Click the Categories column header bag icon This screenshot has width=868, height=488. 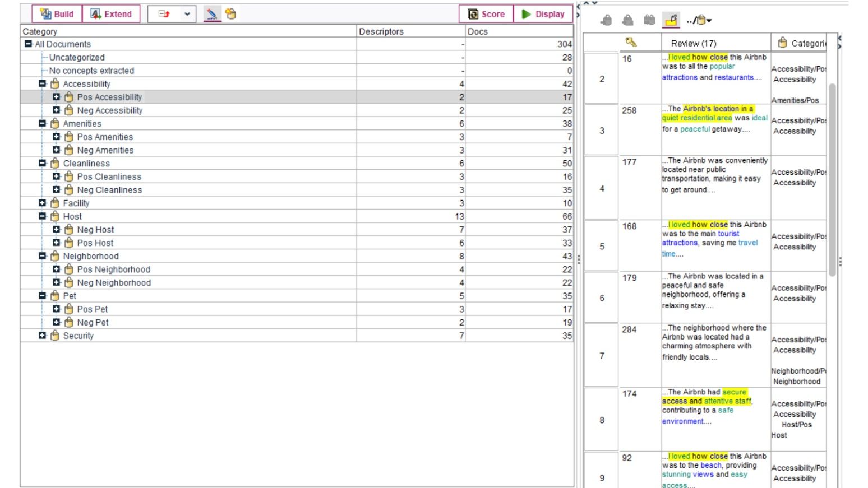coord(782,43)
